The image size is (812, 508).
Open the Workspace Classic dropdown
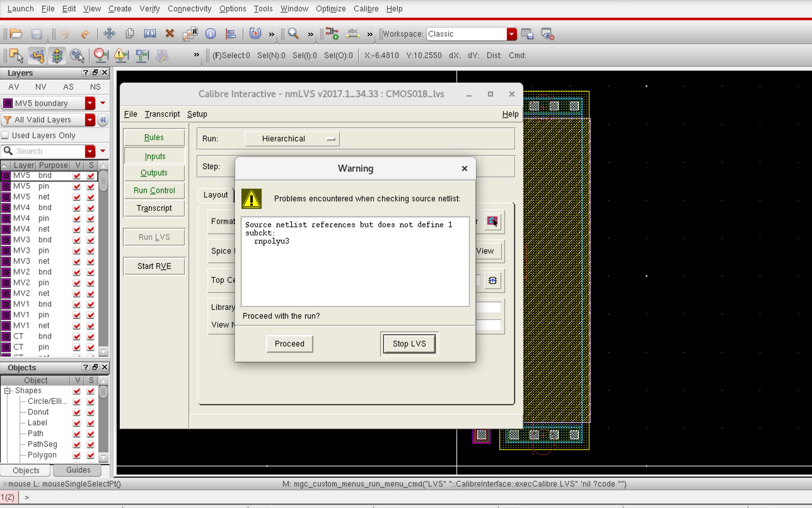[511, 34]
